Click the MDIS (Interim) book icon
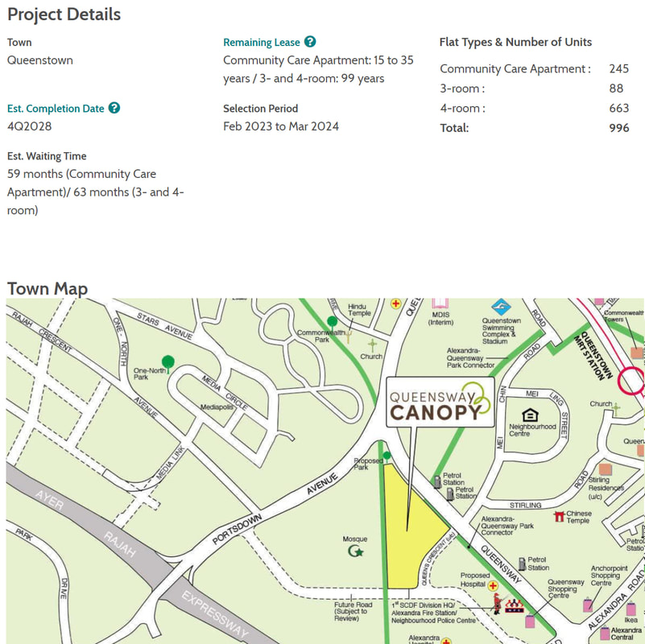 coord(440,303)
